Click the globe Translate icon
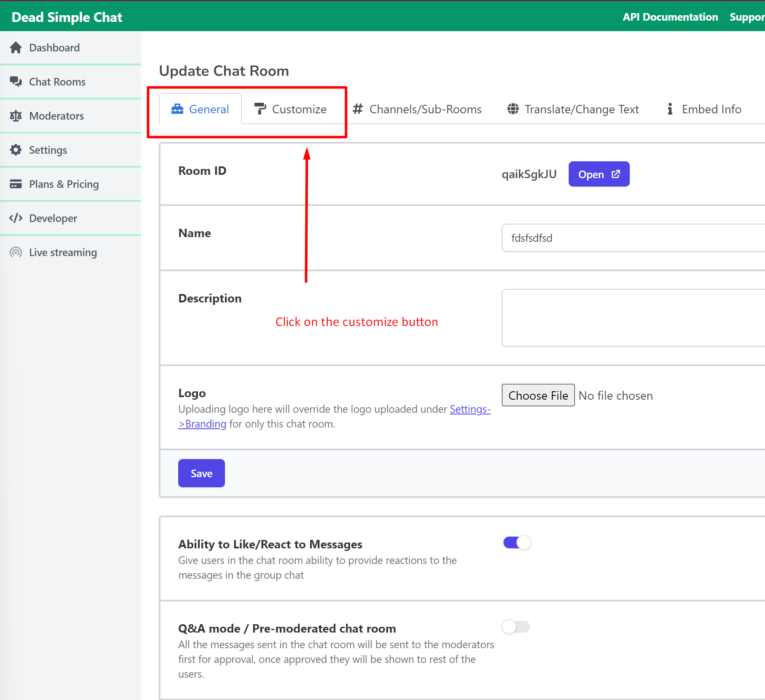This screenshot has width=765, height=700. click(x=514, y=109)
